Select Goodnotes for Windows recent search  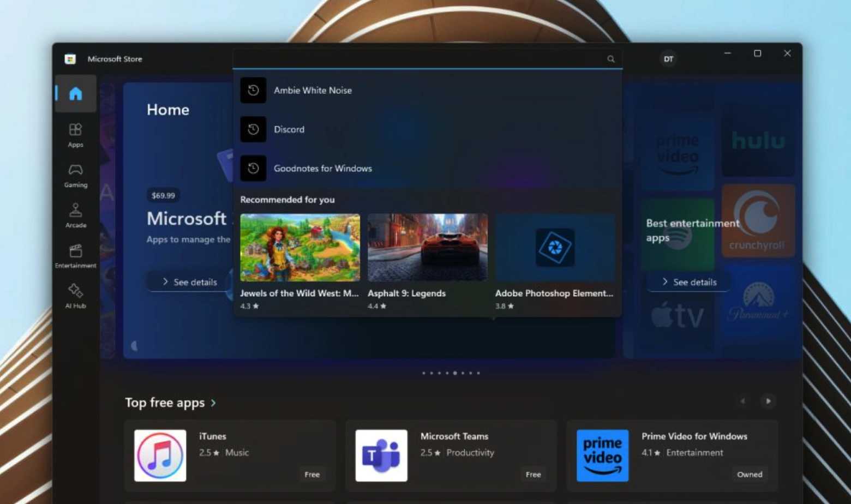tap(427, 169)
